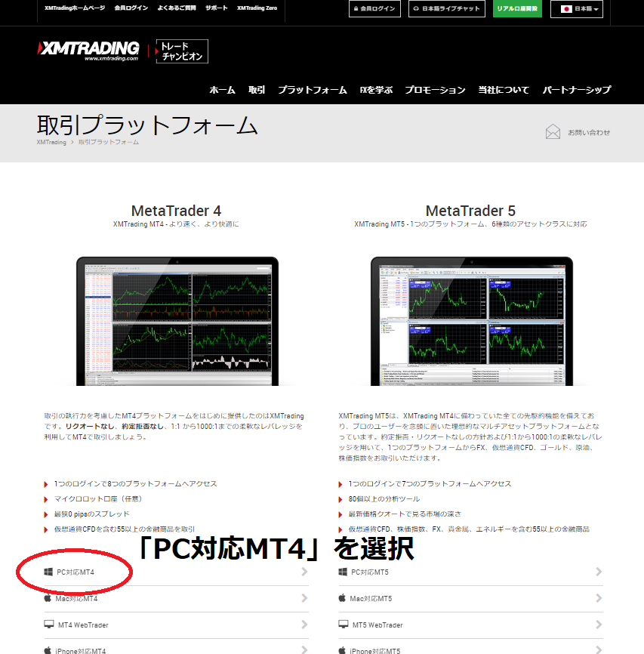Click the MetaTrader 4 heading
This screenshot has height=654, width=644.
click(x=176, y=211)
